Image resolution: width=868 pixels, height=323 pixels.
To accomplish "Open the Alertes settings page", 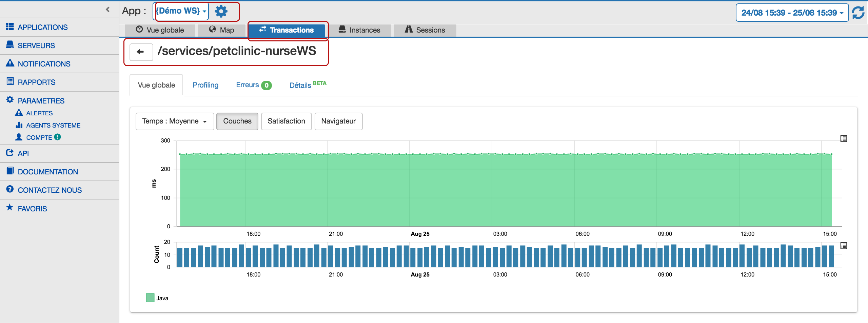I will coord(39,113).
